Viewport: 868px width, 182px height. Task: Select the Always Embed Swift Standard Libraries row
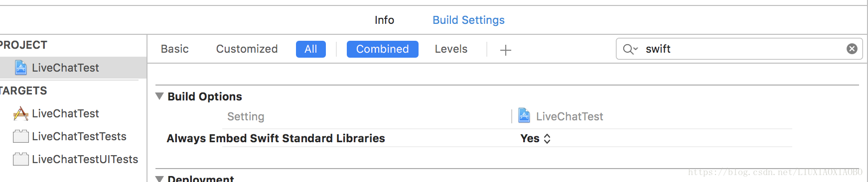tap(473, 138)
